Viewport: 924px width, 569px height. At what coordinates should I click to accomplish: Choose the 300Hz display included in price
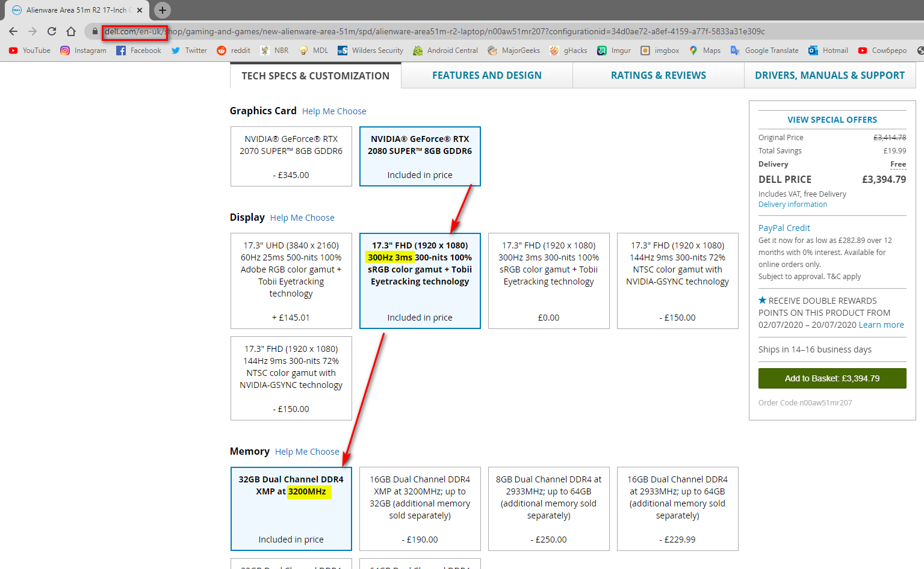pyautogui.click(x=420, y=281)
